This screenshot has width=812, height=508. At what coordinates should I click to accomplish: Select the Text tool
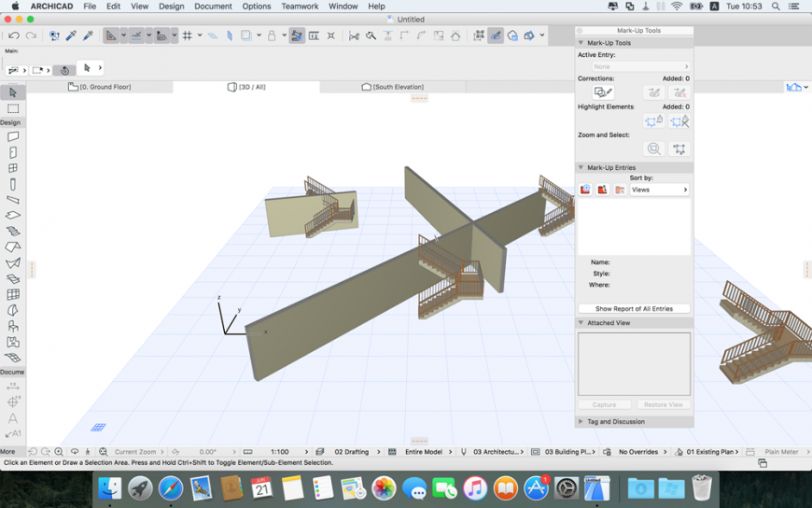click(x=13, y=417)
